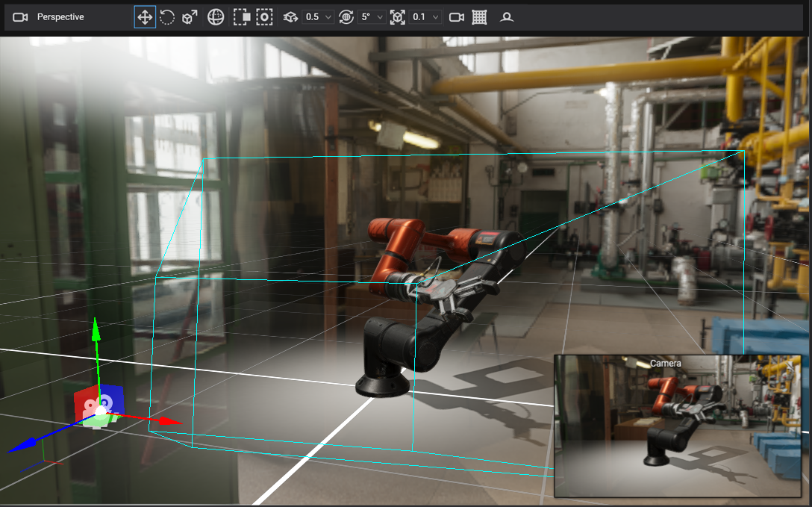This screenshot has height=507, width=812.
Task: Open the 5° rotation snap dropdown
Action: coord(372,17)
